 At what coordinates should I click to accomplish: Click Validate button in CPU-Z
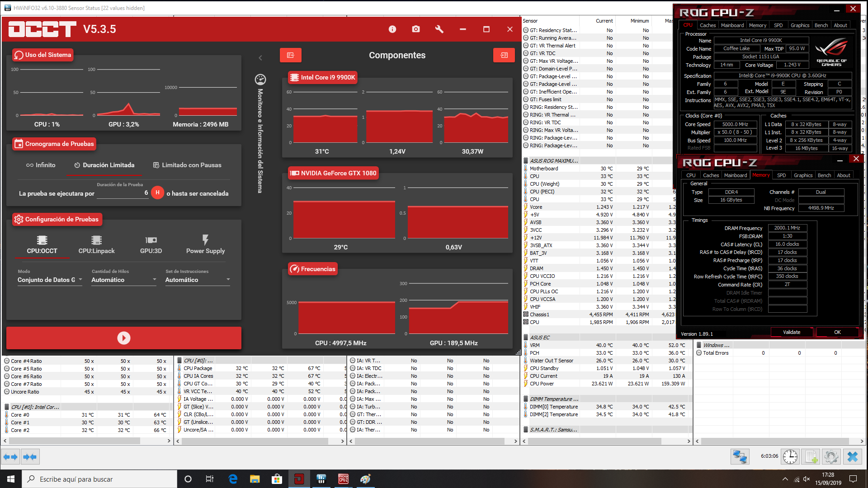click(791, 332)
